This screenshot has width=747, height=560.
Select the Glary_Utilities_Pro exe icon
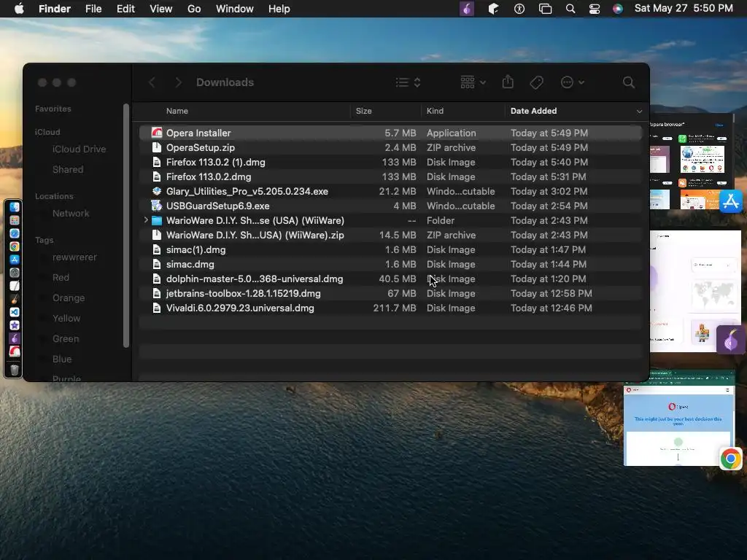point(157,192)
